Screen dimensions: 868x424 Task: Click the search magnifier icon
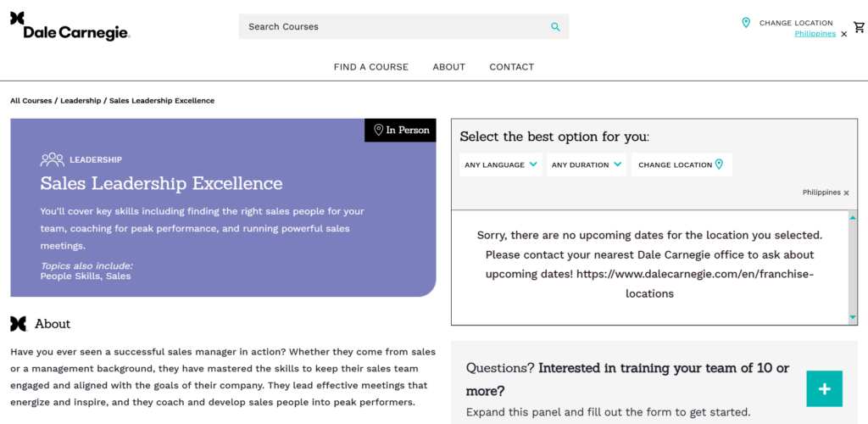pyautogui.click(x=555, y=26)
